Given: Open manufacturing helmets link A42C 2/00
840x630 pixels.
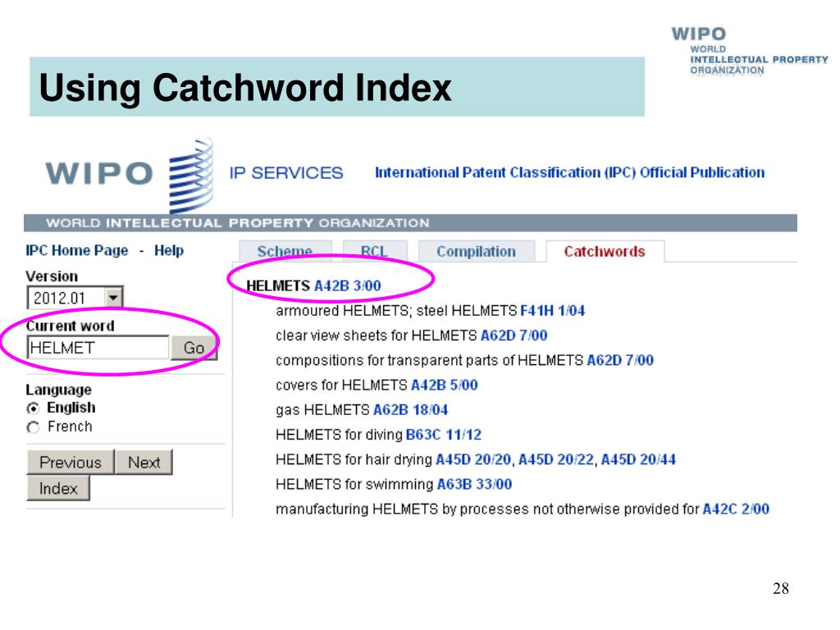Looking at the screenshot, I should click(736, 509).
